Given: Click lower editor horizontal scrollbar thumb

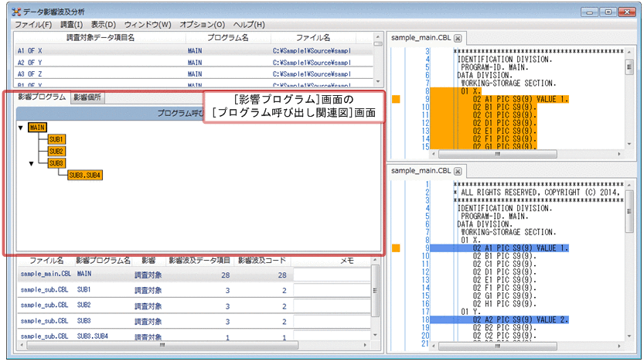Looking at the screenshot, I should tap(497, 347).
